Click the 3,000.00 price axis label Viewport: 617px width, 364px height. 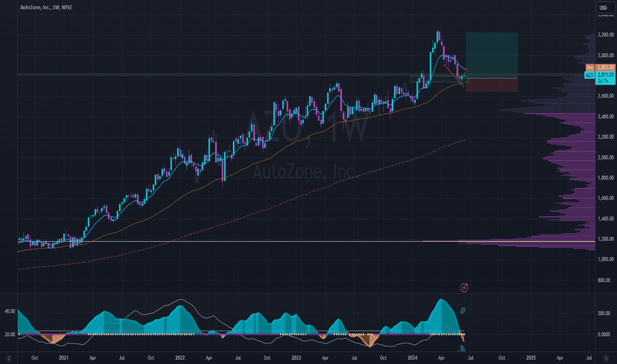(605, 56)
